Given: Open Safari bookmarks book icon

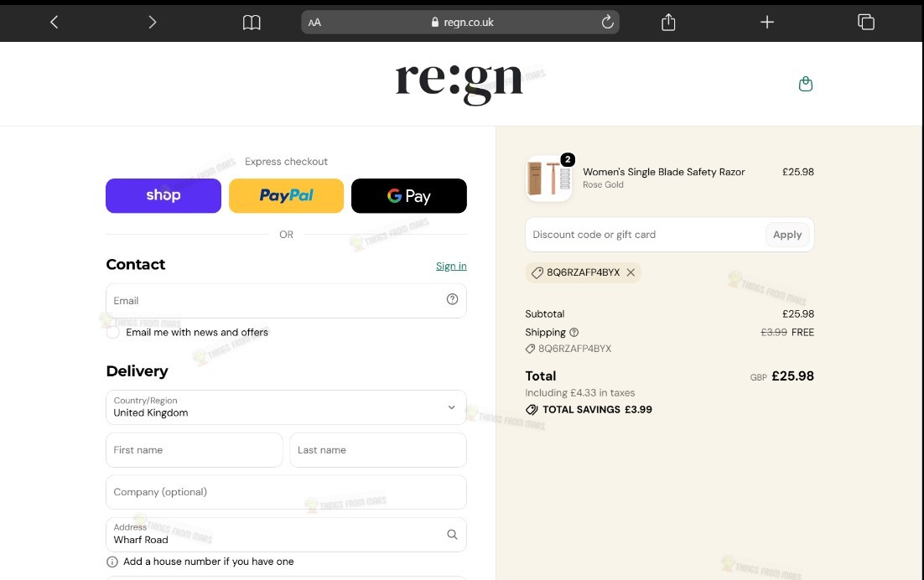Looking at the screenshot, I should [x=252, y=23].
